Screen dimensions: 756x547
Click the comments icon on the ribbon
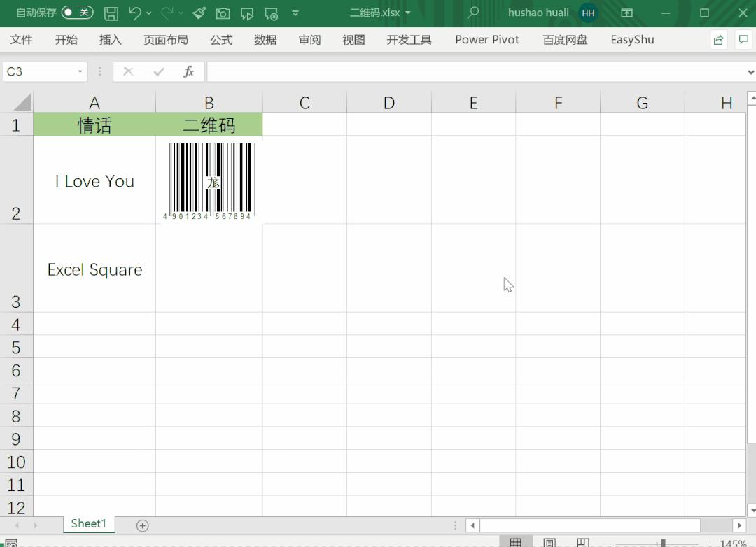[743, 40]
